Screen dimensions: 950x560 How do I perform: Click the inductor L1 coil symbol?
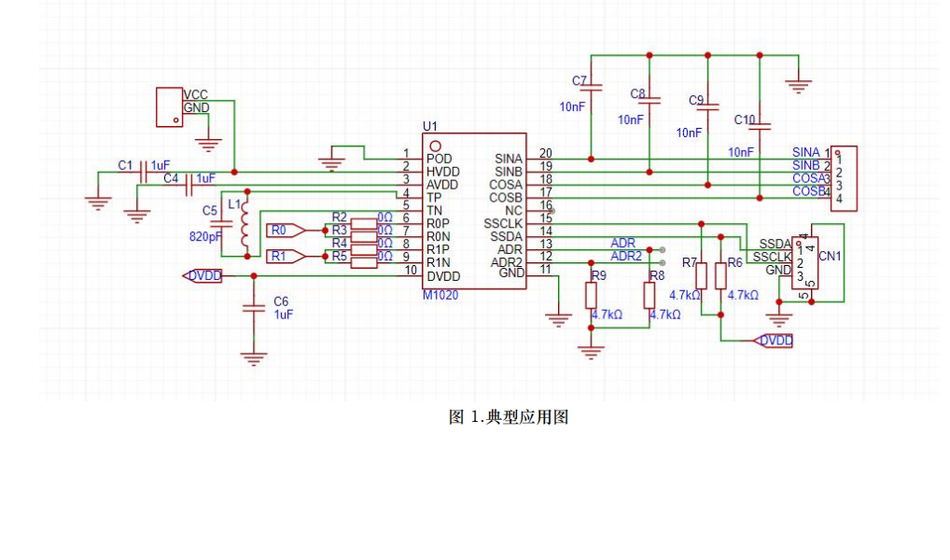(x=245, y=224)
